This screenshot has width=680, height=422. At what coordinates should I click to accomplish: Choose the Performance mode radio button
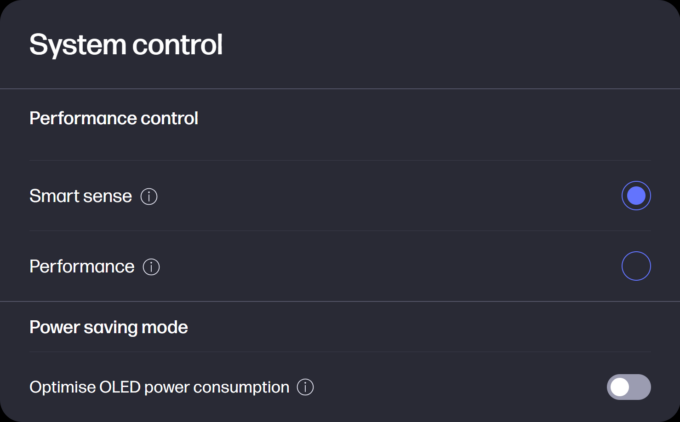tap(636, 266)
